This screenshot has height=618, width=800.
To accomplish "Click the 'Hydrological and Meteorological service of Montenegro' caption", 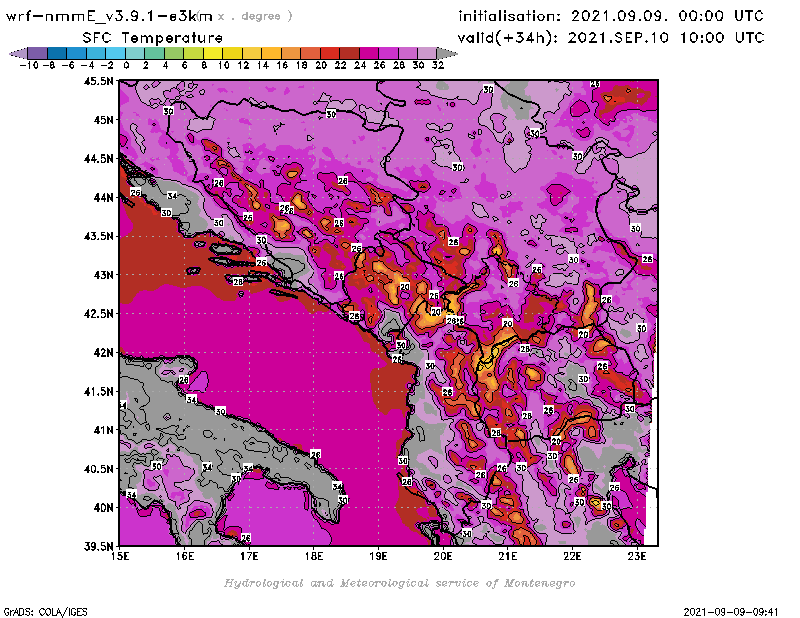I will [x=399, y=583].
